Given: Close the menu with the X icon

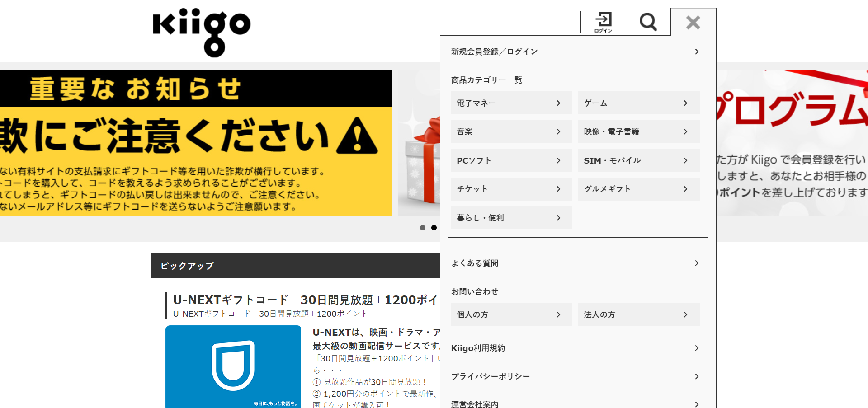Looking at the screenshot, I should pos(693,22).
